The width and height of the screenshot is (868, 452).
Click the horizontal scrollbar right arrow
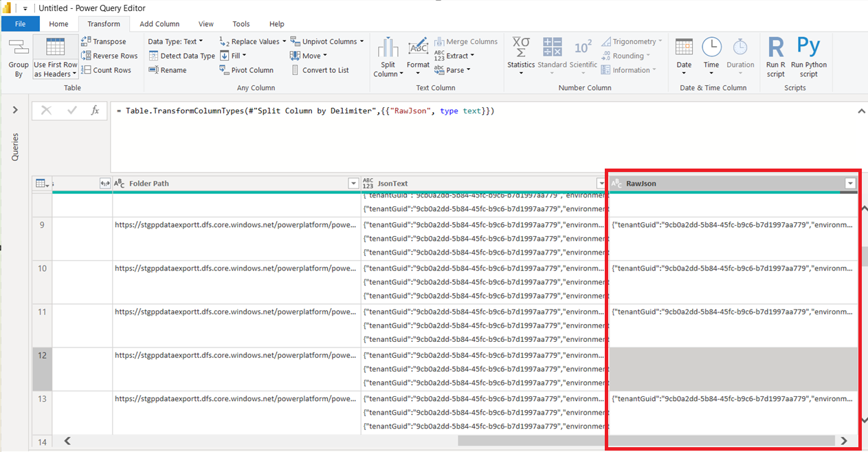pyautogui.click(x=844, y=441)
